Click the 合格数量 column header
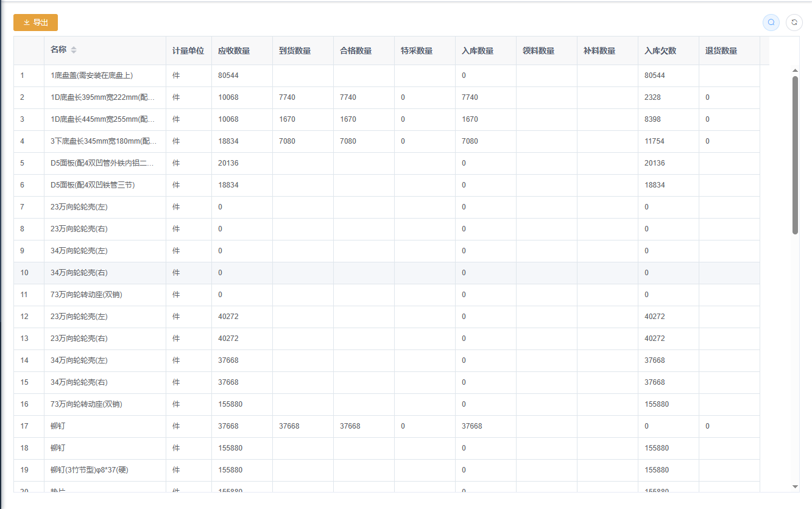 click(x=356, y=51)
